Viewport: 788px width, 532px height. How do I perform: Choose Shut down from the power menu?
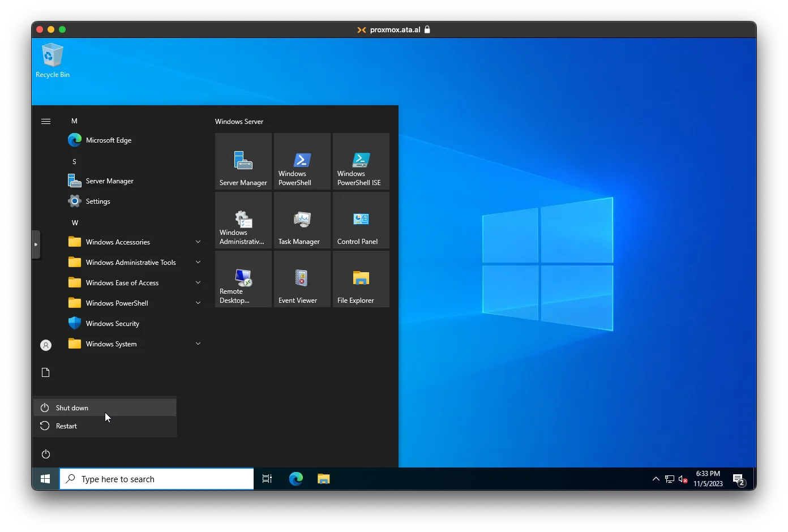(105, 407)
